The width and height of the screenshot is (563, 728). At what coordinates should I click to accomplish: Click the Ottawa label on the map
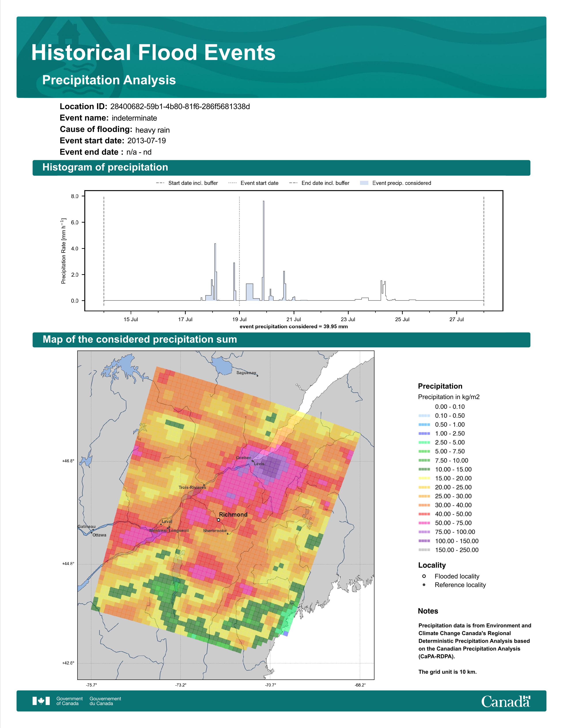coord(99,535)
